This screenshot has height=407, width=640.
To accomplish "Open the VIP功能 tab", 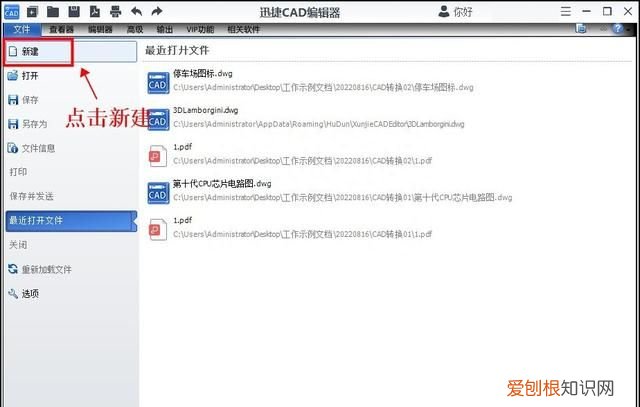I will tap(200, 29).
